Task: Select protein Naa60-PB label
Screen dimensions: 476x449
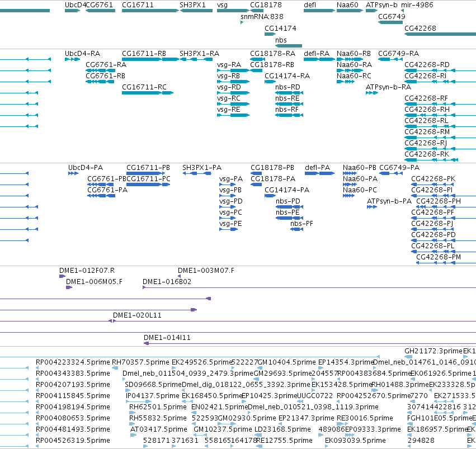Action: tap(360, 167)
